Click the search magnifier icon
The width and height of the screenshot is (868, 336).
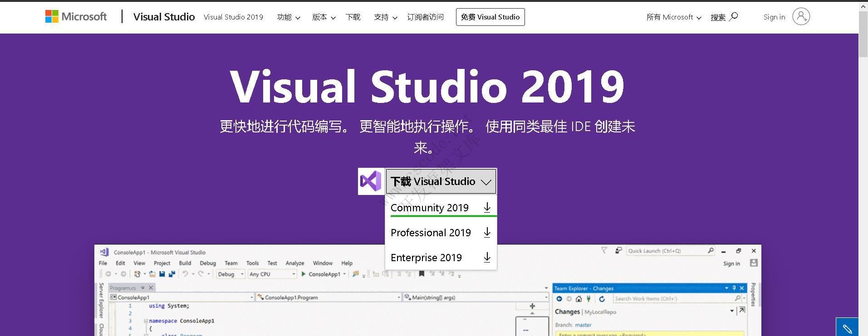734,17
